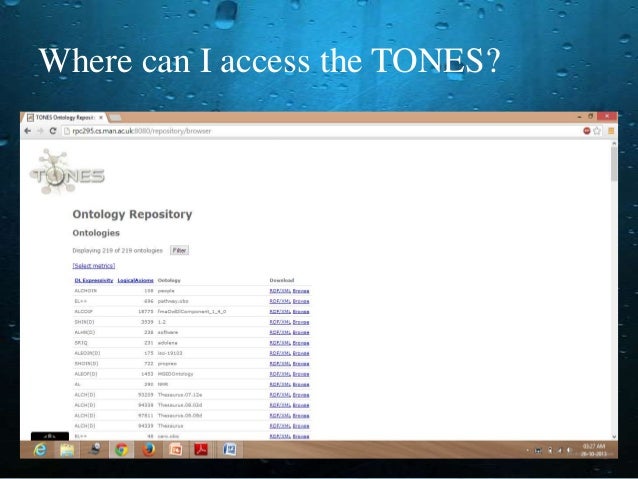Download RDF/XML for iso-19103

pyautogui.click(x=280, y=353)
